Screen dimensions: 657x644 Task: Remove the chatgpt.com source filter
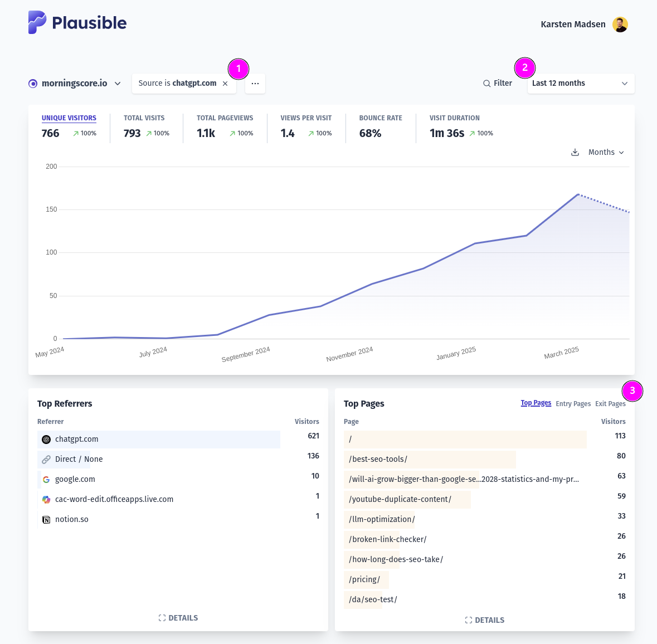[225, 84]
